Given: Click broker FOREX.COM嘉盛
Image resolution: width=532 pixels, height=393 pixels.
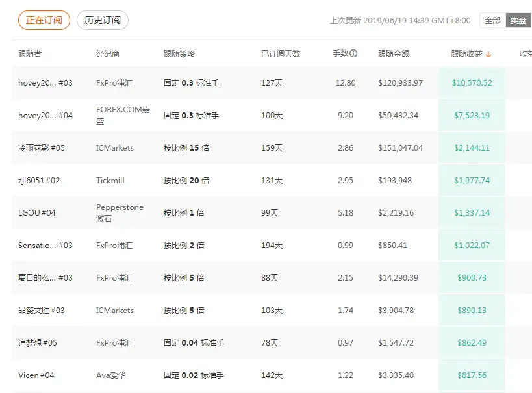Looking at the screenshot, I should [x=123, y=116].
